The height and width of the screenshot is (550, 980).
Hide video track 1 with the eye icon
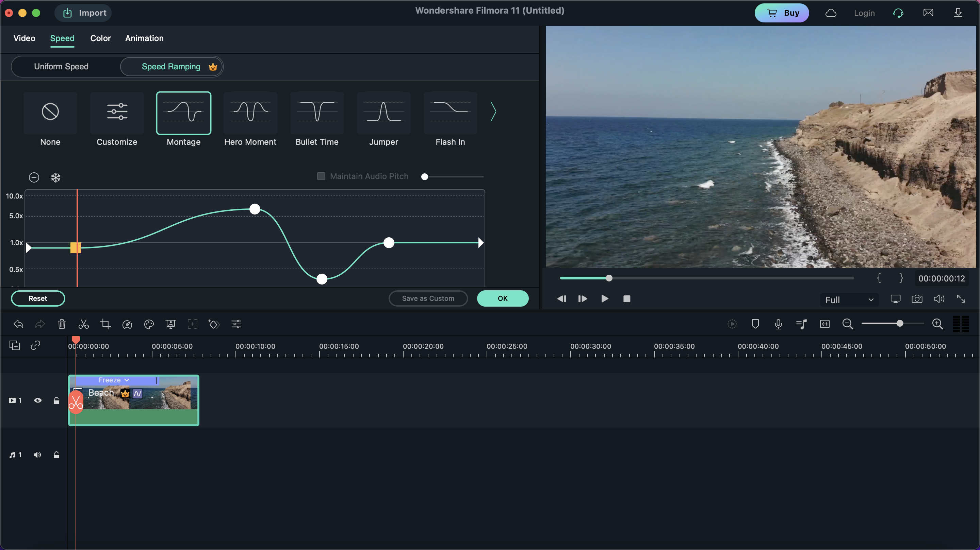38,400
